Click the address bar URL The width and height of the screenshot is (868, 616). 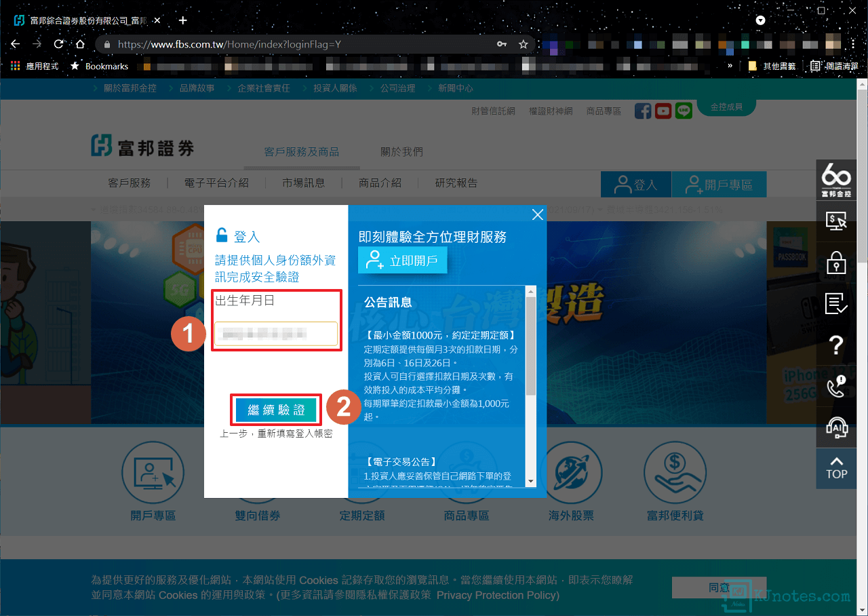229,44
